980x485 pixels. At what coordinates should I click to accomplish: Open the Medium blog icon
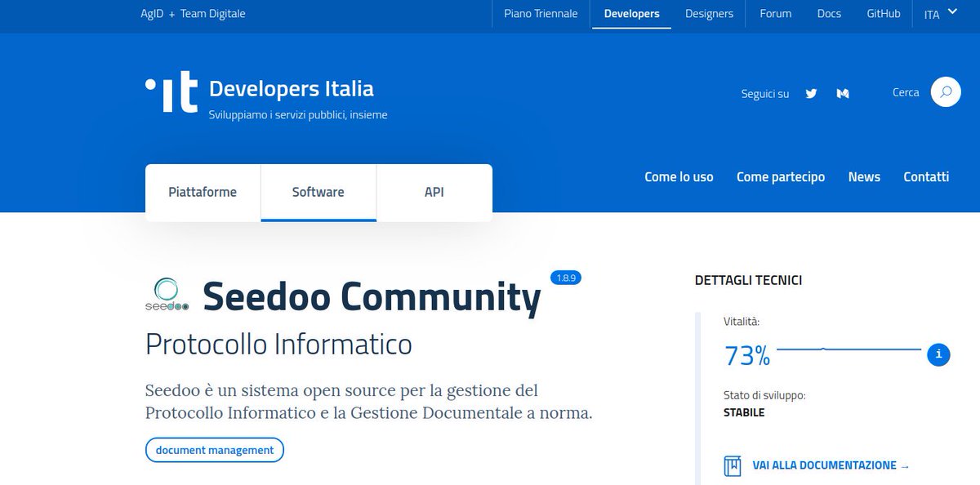coord(843,94)
